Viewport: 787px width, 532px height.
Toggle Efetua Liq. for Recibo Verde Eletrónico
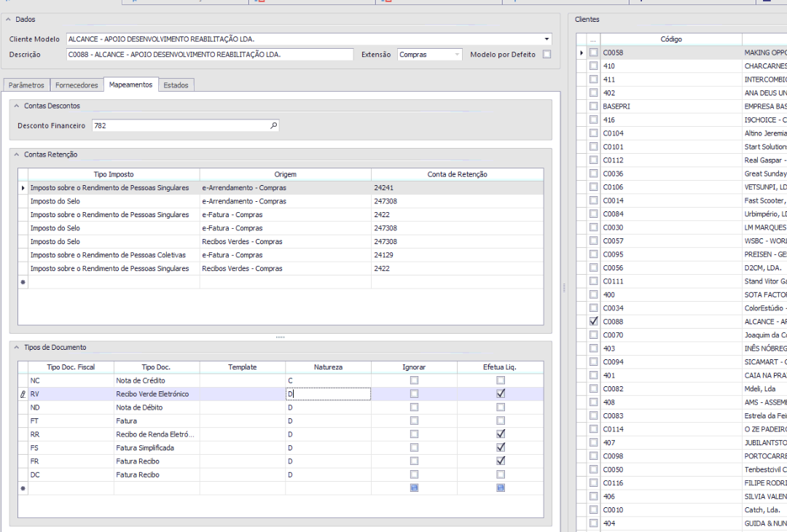pos(501,394)
